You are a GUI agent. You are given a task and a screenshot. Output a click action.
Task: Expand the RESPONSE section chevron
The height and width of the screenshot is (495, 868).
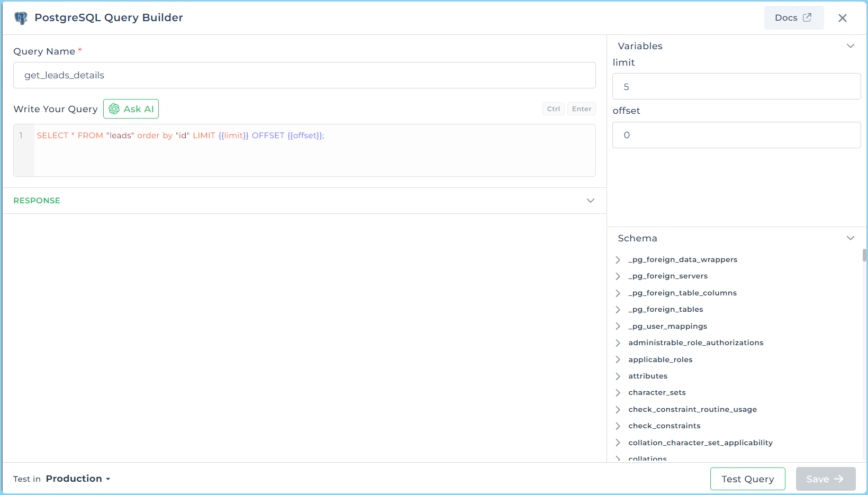click(x=590, y=201)
